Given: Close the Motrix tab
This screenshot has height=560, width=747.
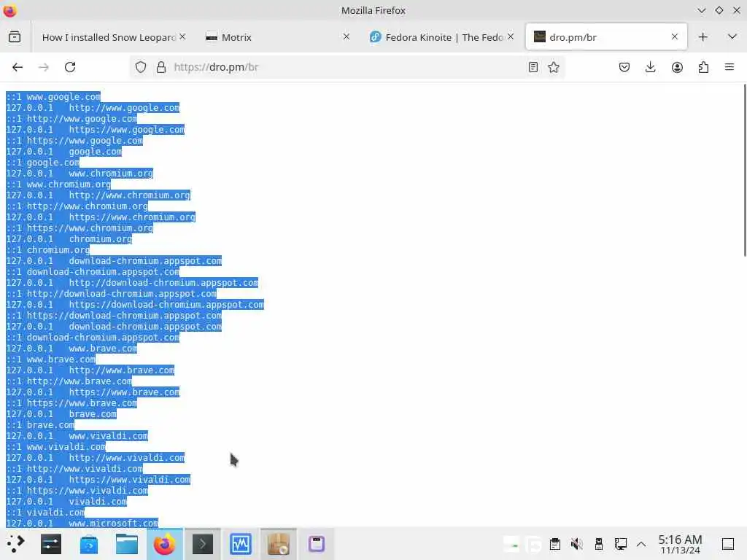Looking at the screenshot, I should click(x=347, y=36).
